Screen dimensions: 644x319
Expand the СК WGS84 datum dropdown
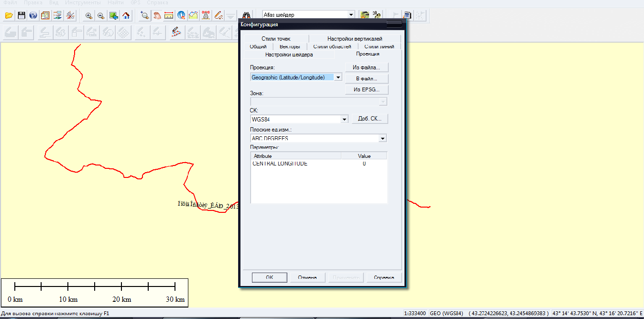click(x=344, y=119)
